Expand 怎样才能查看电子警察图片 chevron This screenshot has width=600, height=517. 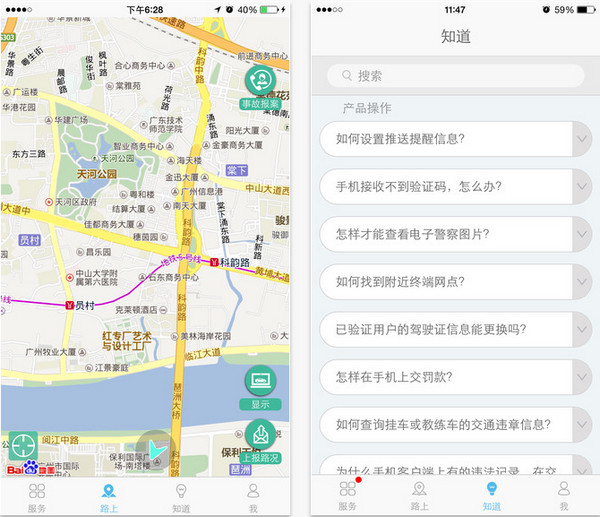pos(582,234)
